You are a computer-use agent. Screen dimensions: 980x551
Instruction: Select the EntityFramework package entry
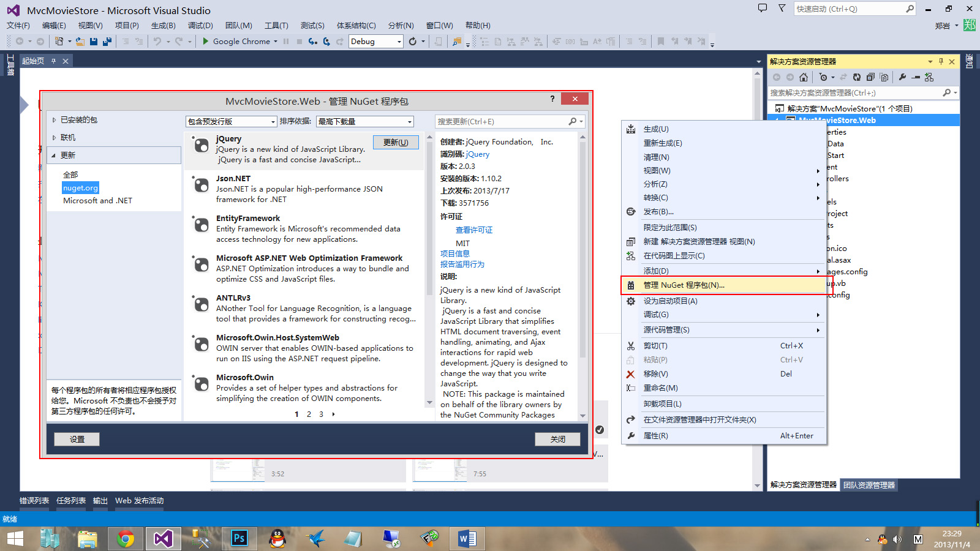coord(304,228)
